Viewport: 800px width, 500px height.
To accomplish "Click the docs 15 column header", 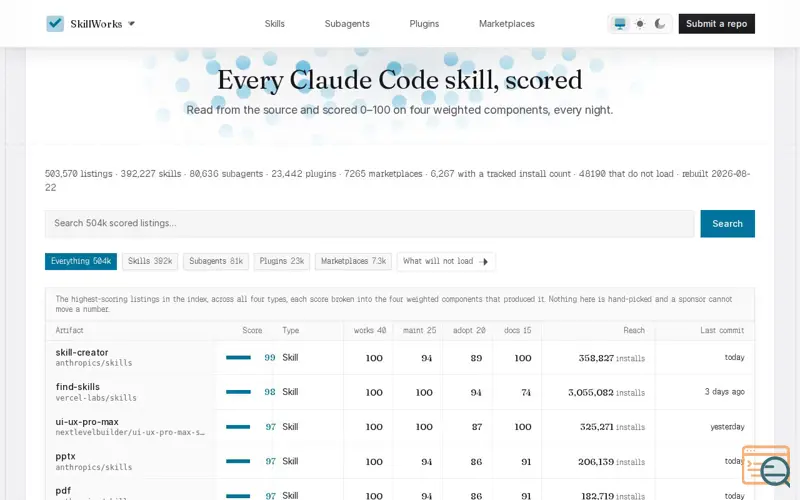I will 517,331.
